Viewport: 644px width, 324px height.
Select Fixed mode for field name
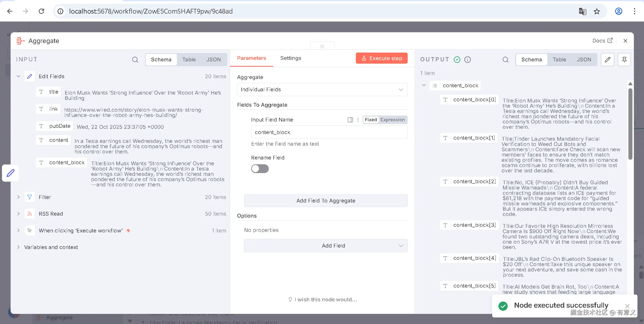coord(371,120)
